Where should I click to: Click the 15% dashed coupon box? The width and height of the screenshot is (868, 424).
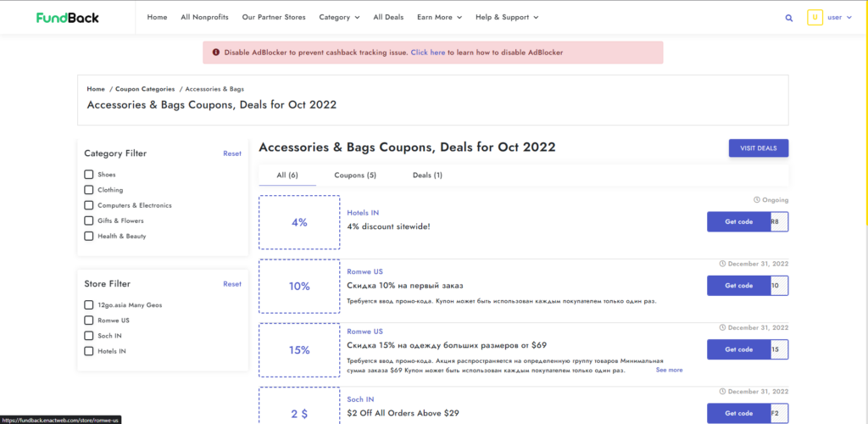pyautogui.click(x=299, y=350)
